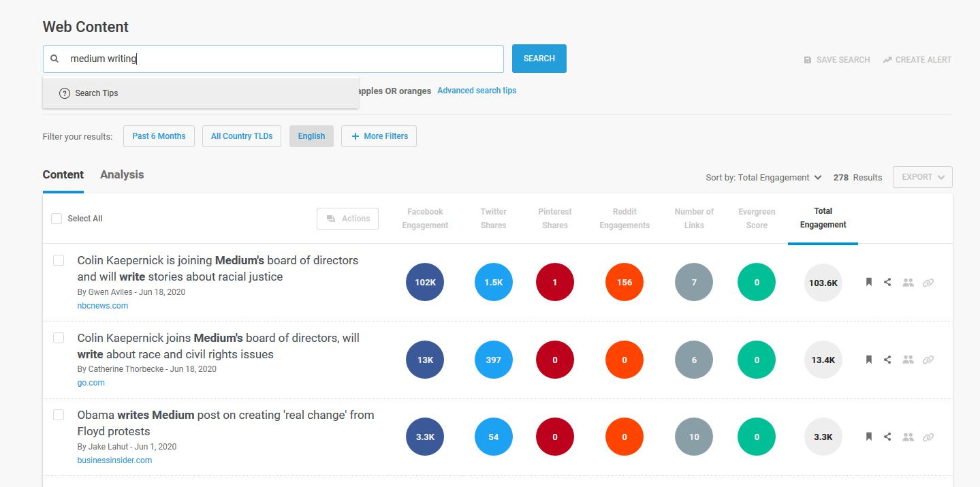Screen dimensions: 980x487
Task: Bookmark the go.com Kaepernick article
Action: click(869, 360)
